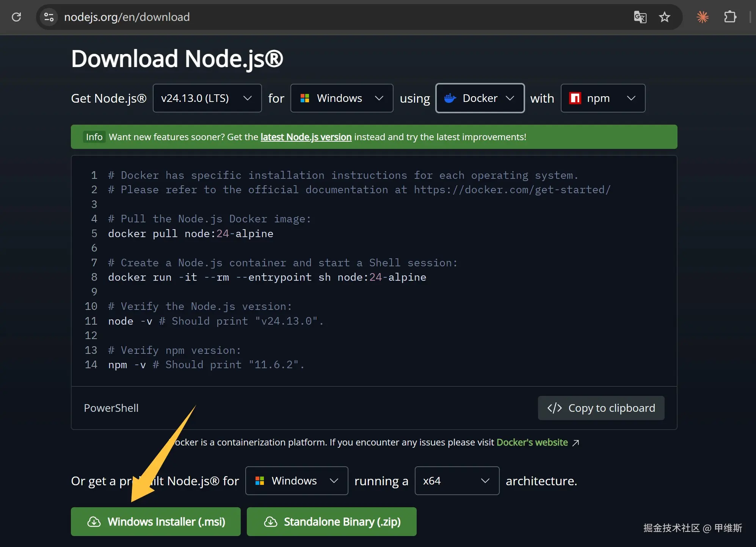Open the v24.13.0 (LTS) version dropdown
The width and height of the screenshot is (756, 547).
(207, 98)
